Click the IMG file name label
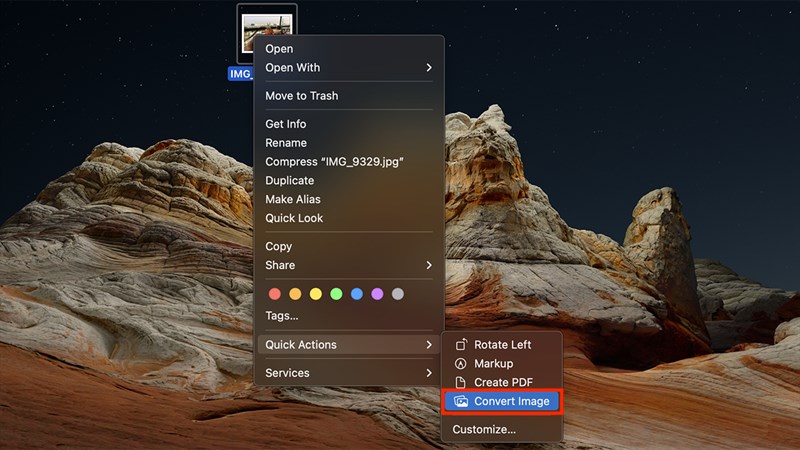This screenshot has height=450, width=800. click(x=241, y=74)
